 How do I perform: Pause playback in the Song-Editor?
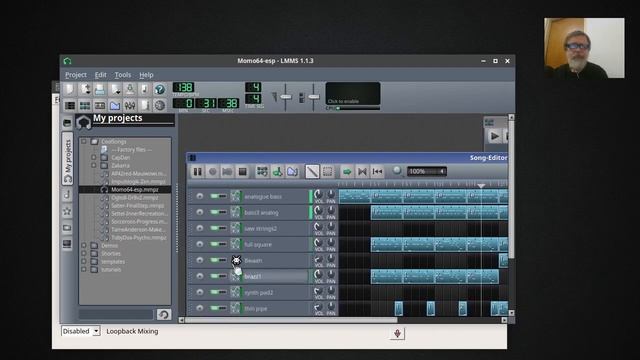coord(198,171)
